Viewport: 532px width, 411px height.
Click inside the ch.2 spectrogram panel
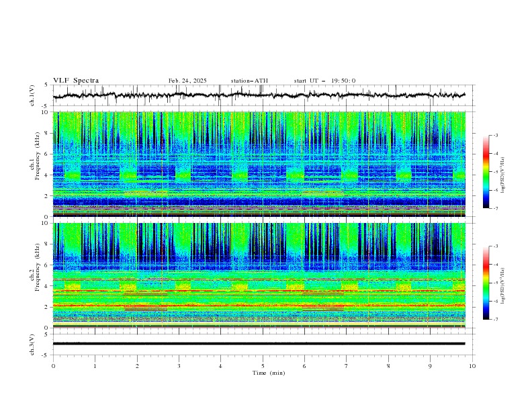[x=259, y=275]
